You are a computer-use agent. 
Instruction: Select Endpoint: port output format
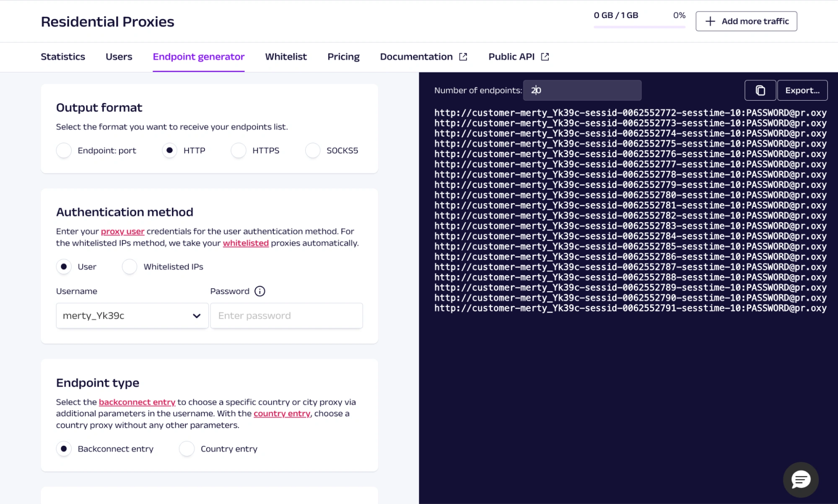pos(64,150)
